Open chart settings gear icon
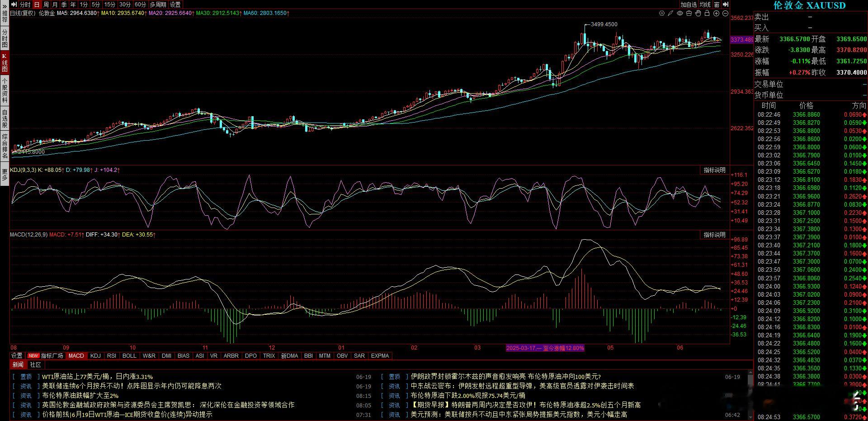868x421 pixels. 662,14
